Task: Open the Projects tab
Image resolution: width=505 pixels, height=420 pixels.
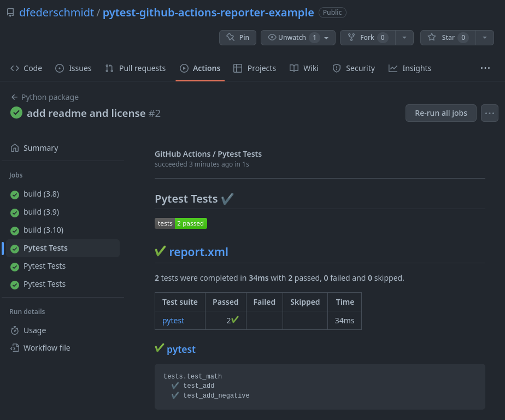Action: click(x=255, y=68)
